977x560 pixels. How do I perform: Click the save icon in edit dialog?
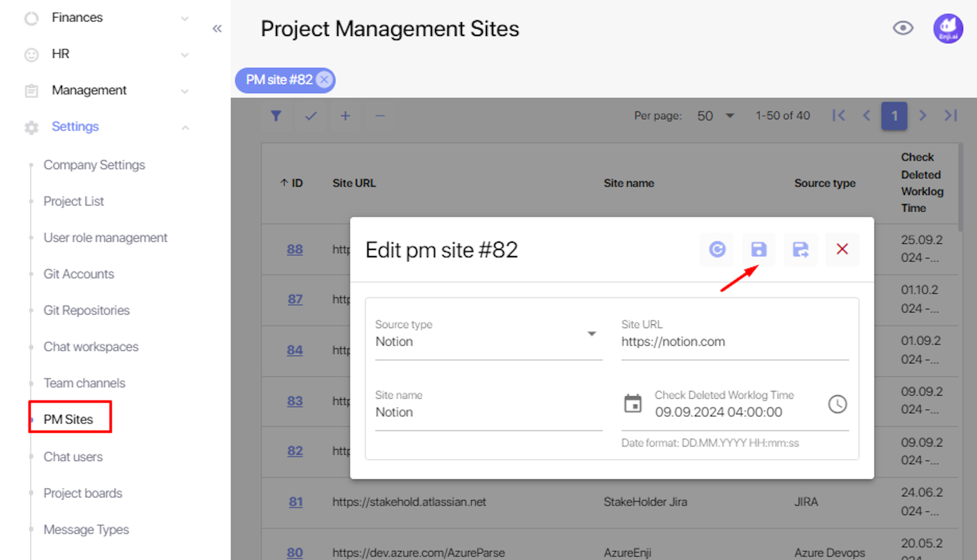758,249
